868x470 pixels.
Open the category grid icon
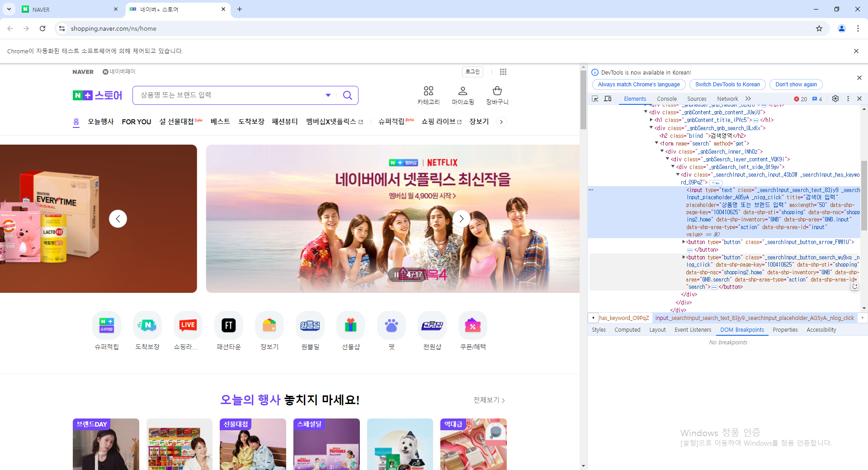(428, 91)
